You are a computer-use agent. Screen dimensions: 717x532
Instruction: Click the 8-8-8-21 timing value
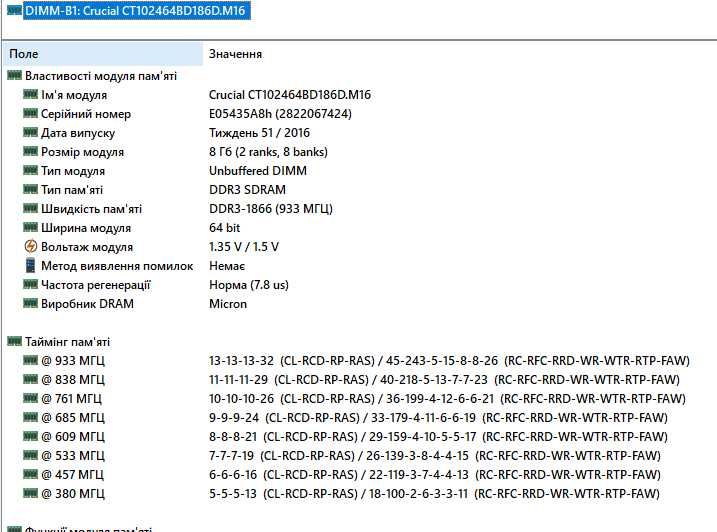pos(233,437)
